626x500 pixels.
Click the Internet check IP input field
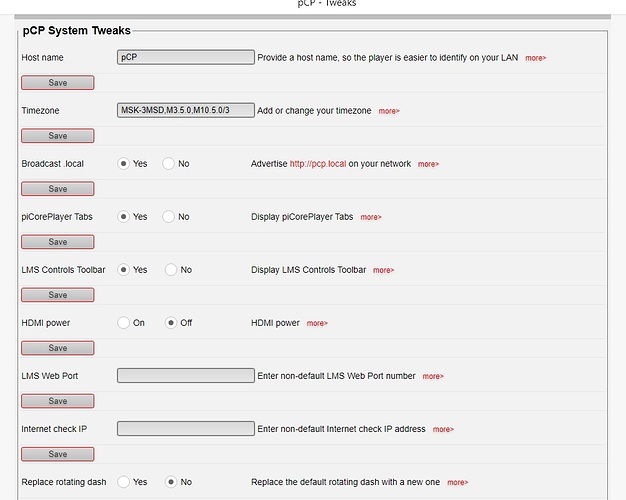(x=186, y=429)
